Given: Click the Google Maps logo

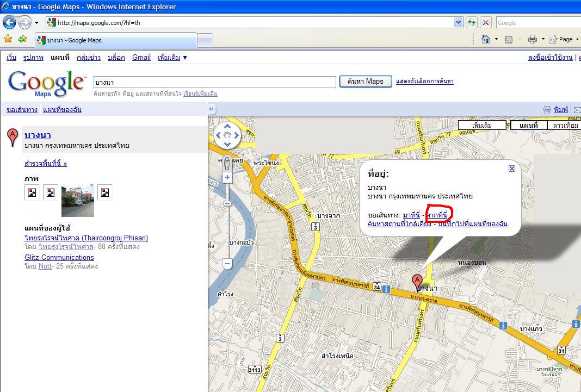Looking at the screenshot, I should click(x=47, y=83).
